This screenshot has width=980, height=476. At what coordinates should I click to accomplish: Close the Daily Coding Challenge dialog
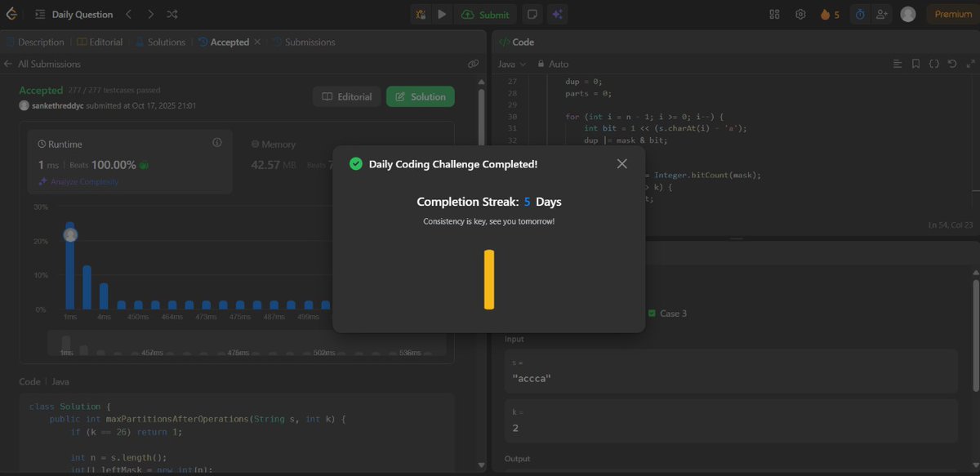coord(621,164)
